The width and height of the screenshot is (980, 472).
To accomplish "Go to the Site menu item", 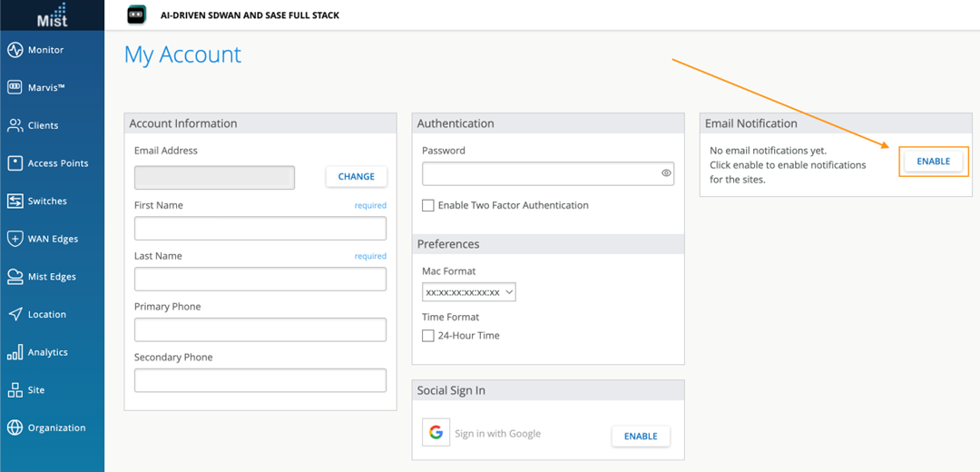I will (36, 390).
